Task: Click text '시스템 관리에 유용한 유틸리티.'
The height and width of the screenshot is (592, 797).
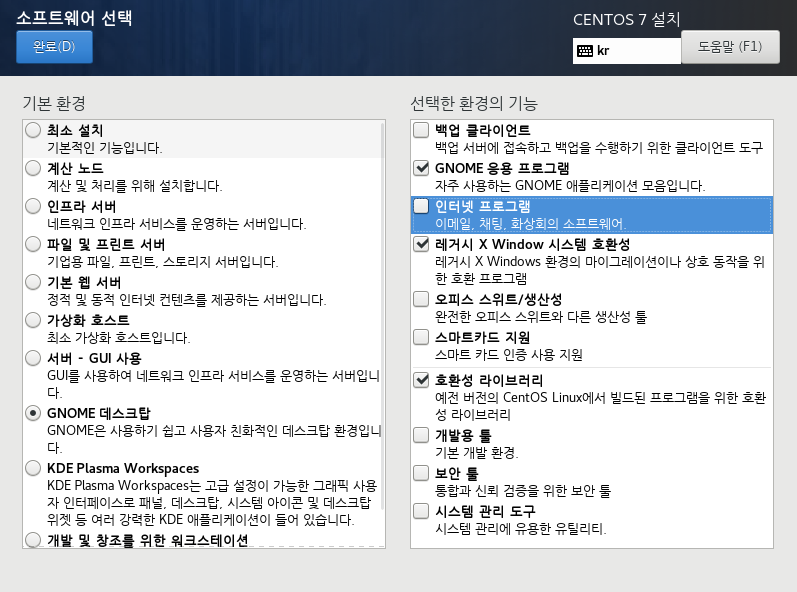Action: point(521,528)
